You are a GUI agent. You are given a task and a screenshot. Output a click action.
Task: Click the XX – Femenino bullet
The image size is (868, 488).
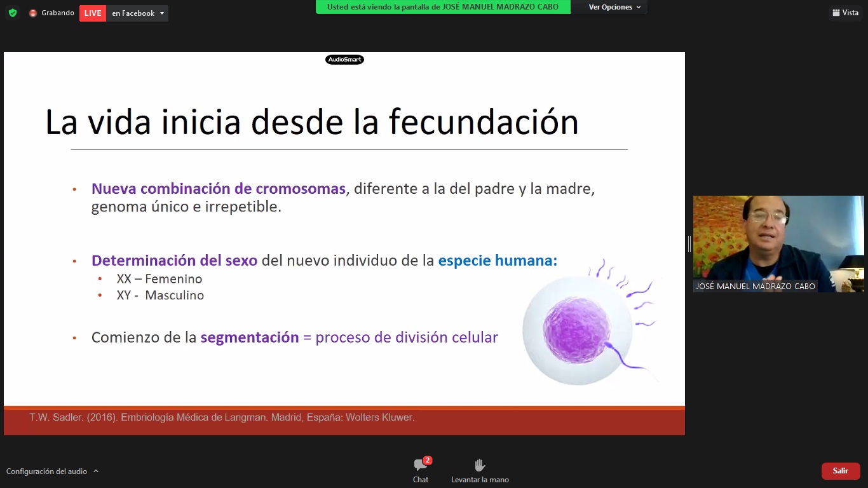(159, 279)
